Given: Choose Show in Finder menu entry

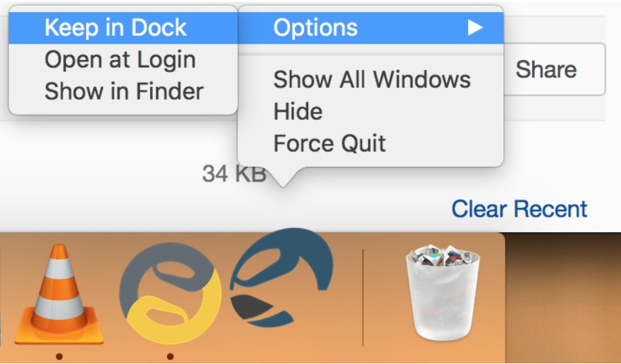Looking at the screenshot, I should tap(123, 92).
